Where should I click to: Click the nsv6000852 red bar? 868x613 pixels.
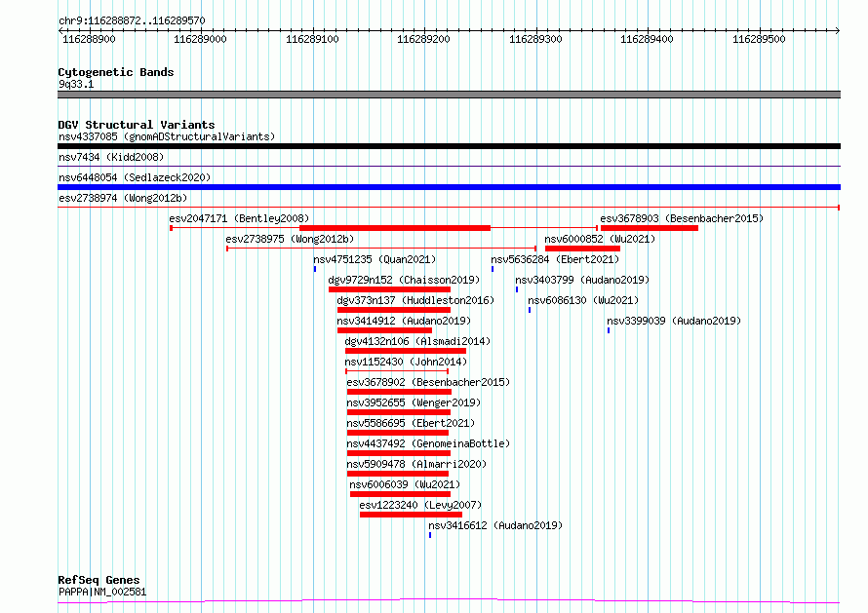click(x=582, y=249)
